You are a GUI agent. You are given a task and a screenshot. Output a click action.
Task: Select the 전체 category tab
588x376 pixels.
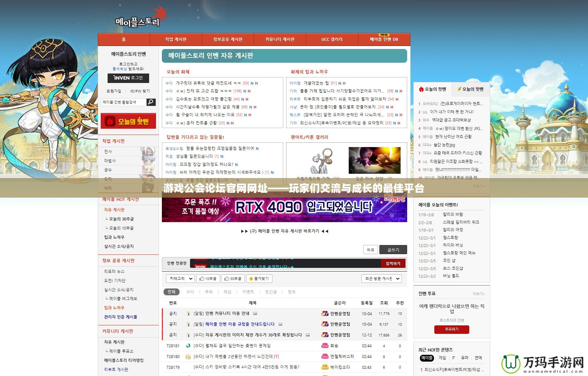pos(171,292)
